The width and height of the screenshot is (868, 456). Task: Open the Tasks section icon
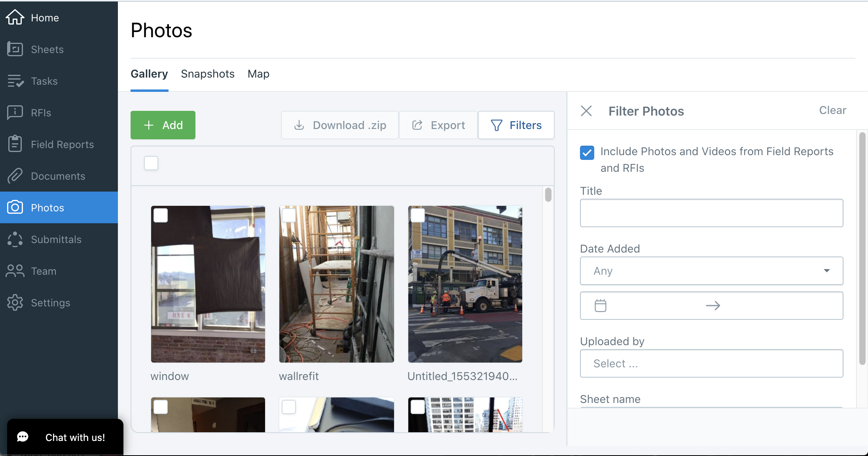(15, 81)
